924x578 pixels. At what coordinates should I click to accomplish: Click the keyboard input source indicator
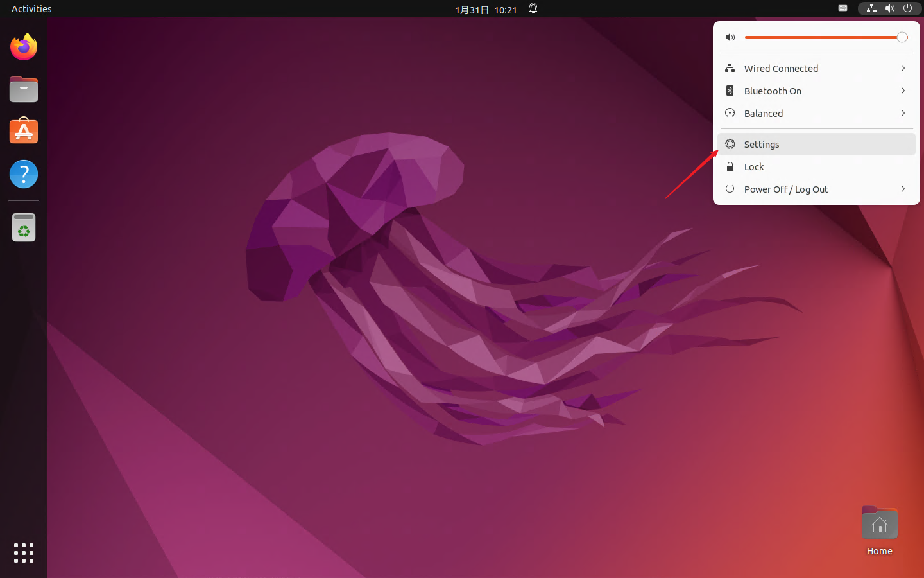pos(843,9)
